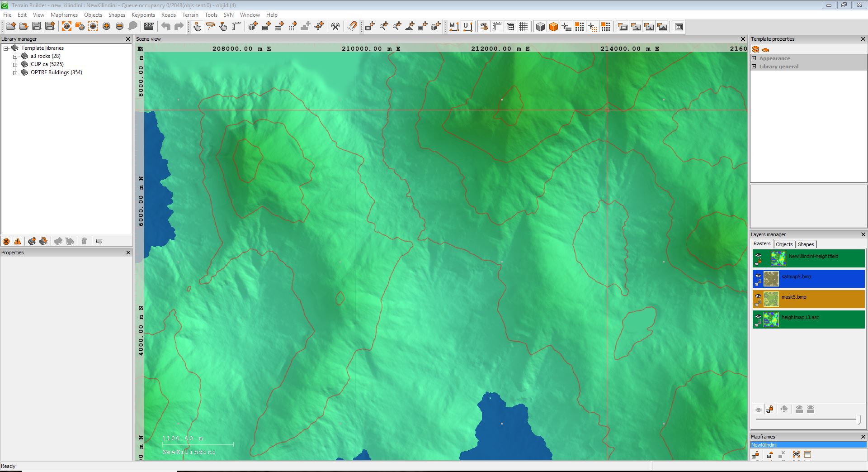
Task: Collapse the Template libraries tree node
Action: tap(6, 48)
